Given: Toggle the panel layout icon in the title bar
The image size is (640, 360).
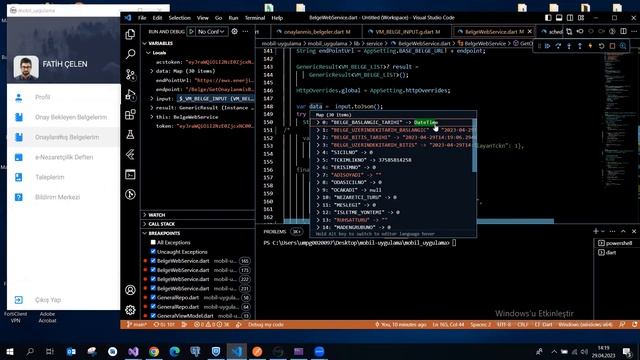Looking at the screenshot, I should (x=559, y=18).
